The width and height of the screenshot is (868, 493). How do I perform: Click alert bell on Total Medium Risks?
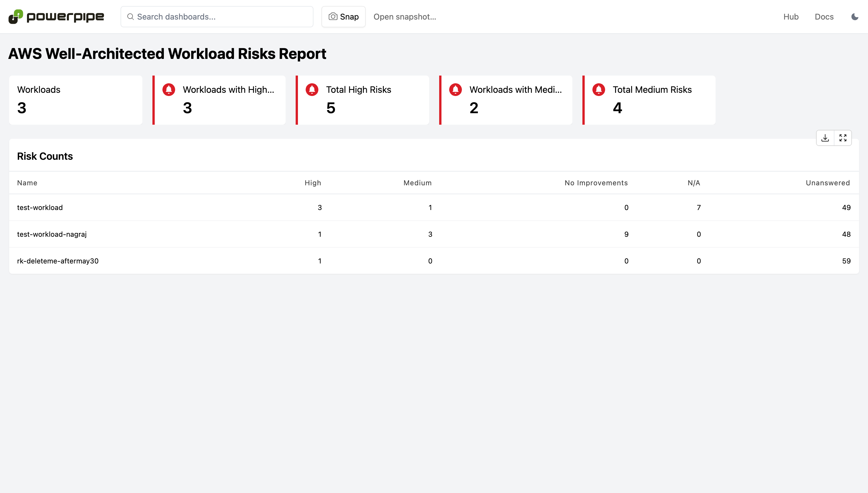(x=598, y=90)
